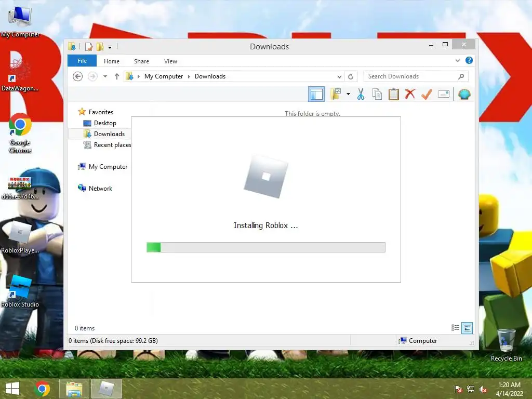This screenshot has width=532, height=399.
Task: Open Chrome from the taskbar
Action: (42, 389)
